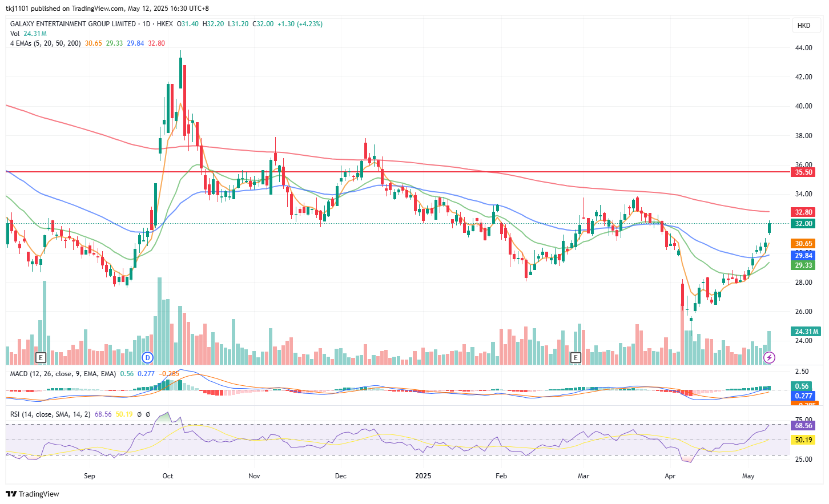Viewport: 829px width, 504px height.
Task: Click the blue 0.277 MACD axis label
Action: [804, 396]
